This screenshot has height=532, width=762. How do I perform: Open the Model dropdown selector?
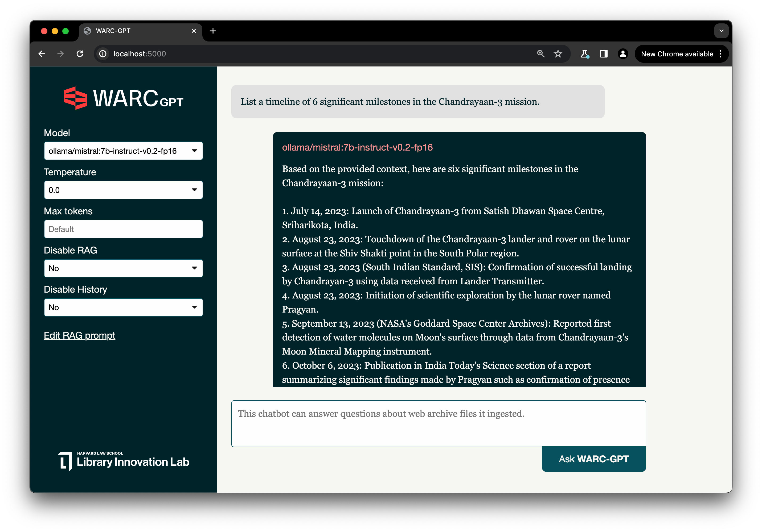click(x=123, y=150)
